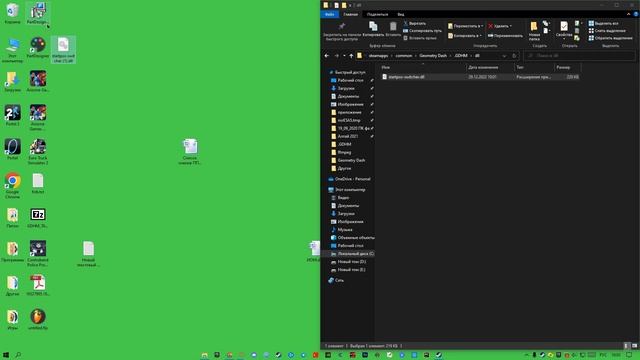Open Properties (Свойства) in the ribbon
This screenshot has width=640, height=360.
tap(564, 30)
